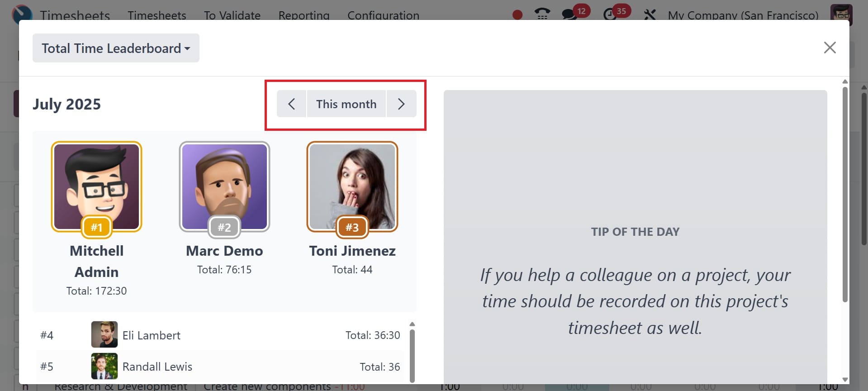Click Marc Demo's avatar
The height and width of the screenshot is (391, 868).
point(224,186)
